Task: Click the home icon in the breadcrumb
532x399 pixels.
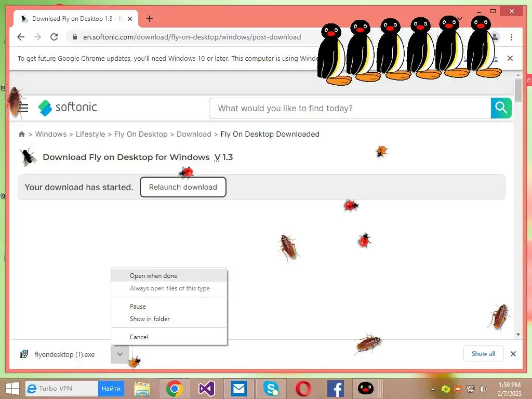Action: click(22, 134)
